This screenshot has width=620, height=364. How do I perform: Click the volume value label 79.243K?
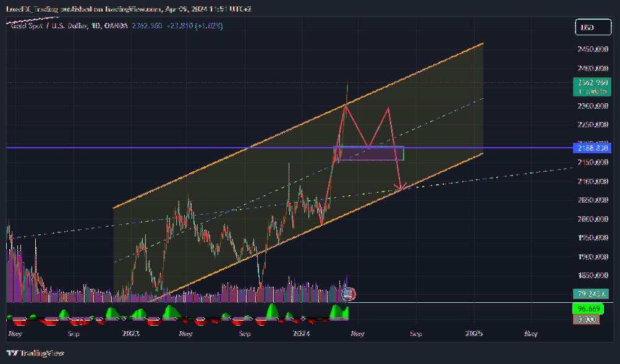tap(591, 294)
